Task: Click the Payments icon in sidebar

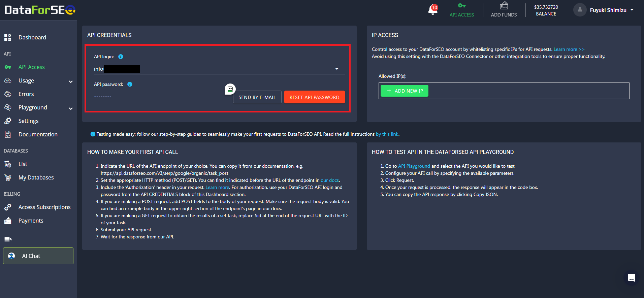Action: [x=8, y=221]
